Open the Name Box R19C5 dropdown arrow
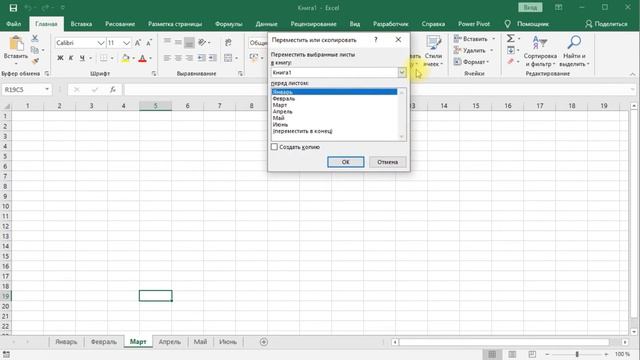640x360 pixels. coord(47,89)
